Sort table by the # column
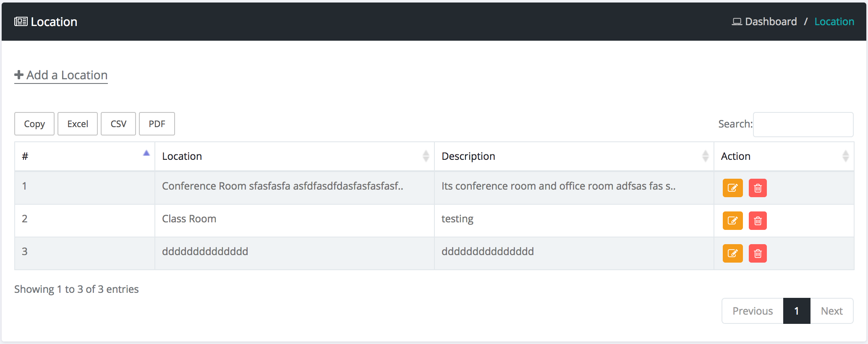The image size is (868, 344). click(x=84, y=156)
